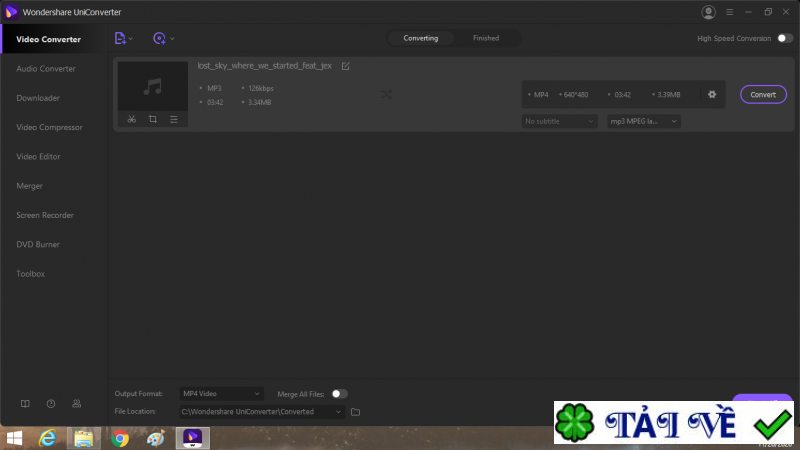This screenshot has height=450, width=800.
Task: Open Video Compressor section
Action: 49,127
